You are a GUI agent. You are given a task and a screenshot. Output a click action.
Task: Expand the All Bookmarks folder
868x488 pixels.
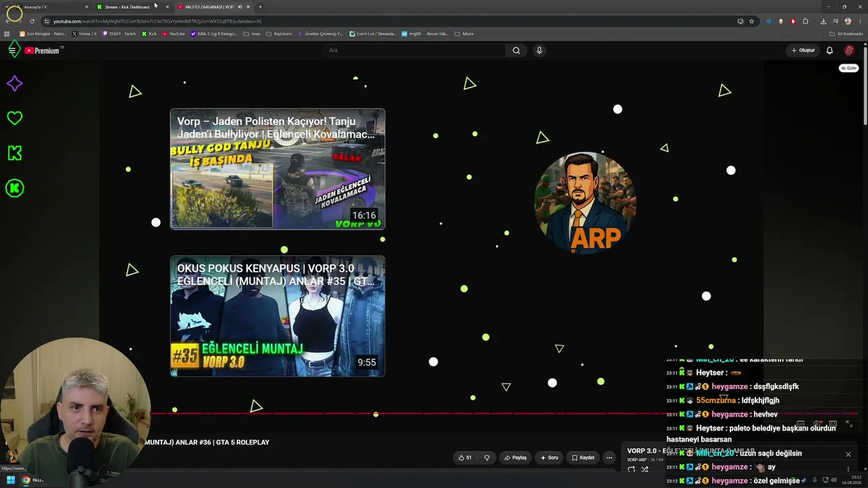[846, 33]
